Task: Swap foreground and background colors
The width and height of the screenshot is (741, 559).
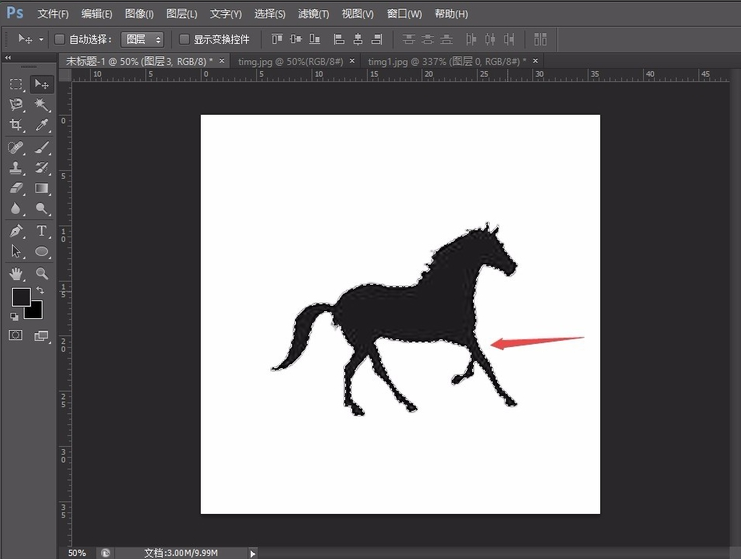Action: pos(40,291)
